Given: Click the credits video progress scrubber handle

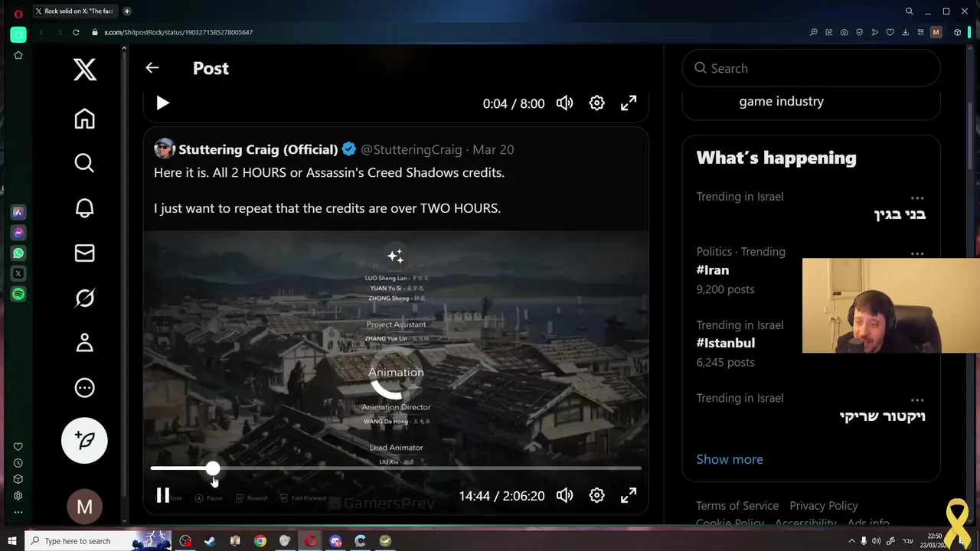Looking at the screenshot, I should click(x=212, y=468).
